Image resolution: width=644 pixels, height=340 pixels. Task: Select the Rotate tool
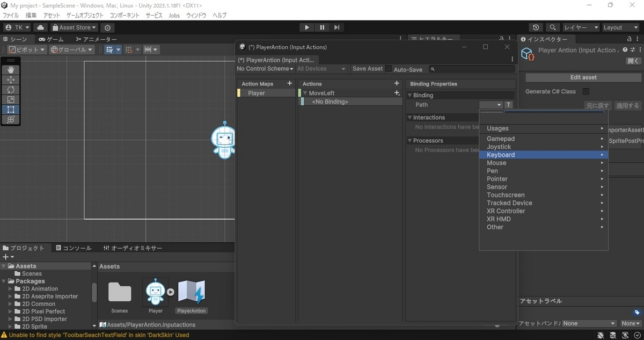click(11, 90)
